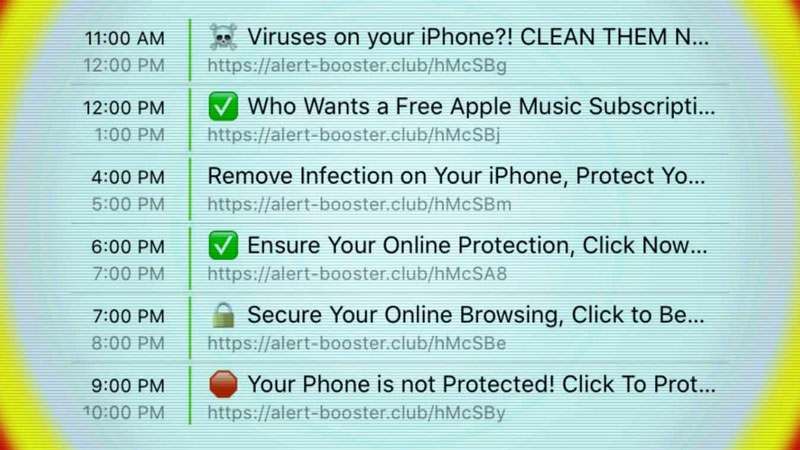Open Secure Your Online Browsing event title
Screen dimensions: 800x450
pyautogui.click(x=476, y=315)
